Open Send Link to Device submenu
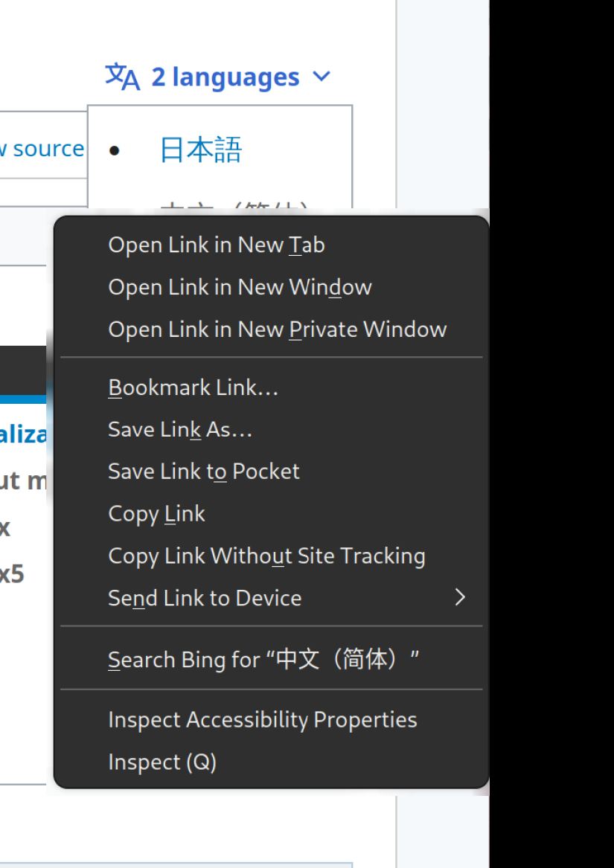Image resolution: width=614 pixels, height=868 pixels. coord(205,598)
